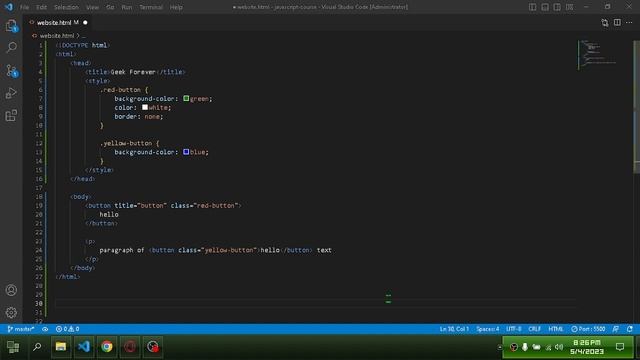This screenshot has width=640, height=360.
Task: Click the eye icon in status bar
Action: coord(45,329)
